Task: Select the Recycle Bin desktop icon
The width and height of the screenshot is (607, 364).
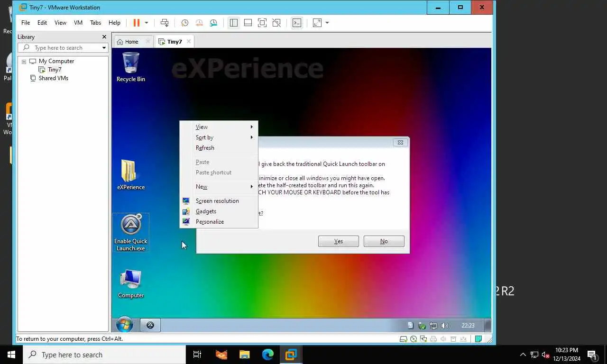Action: pos(131,67)
